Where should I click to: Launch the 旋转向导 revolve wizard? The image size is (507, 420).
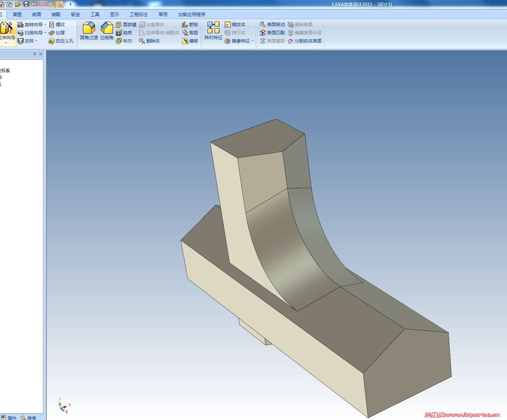[30, 25]
